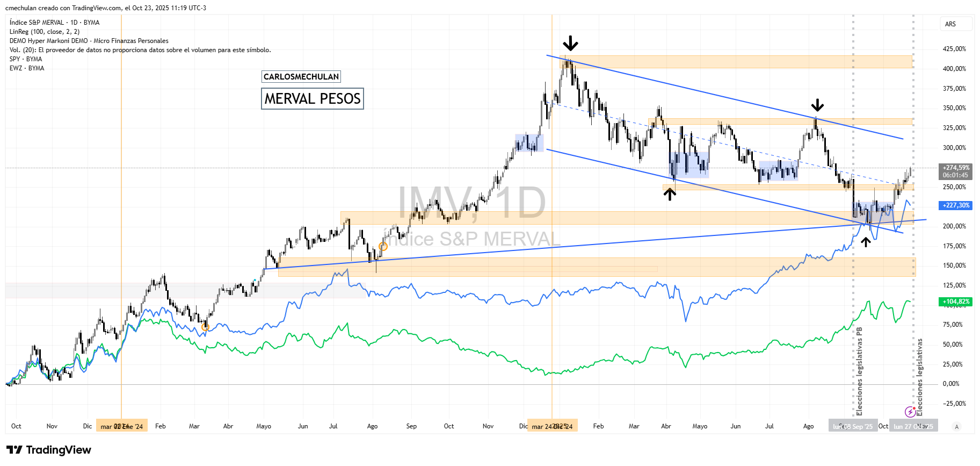Select the pink shaded zone near 125%
Viewport: 980px width, 466px height.
pyautogui.click(x=183, y=290)
